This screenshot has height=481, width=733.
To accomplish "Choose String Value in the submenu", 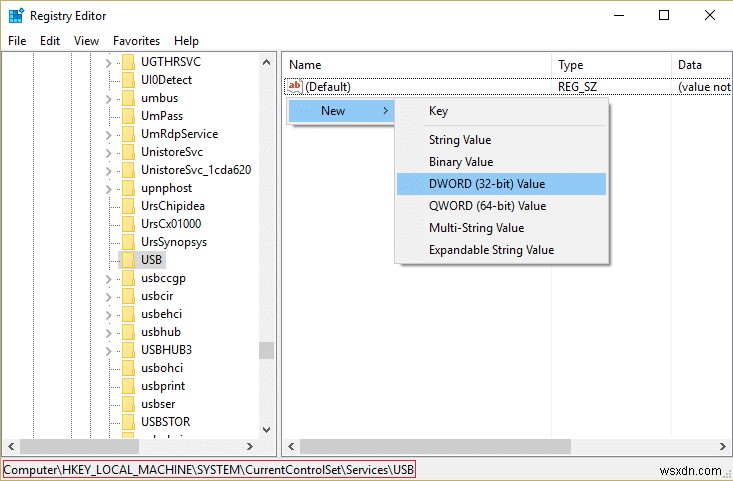I will (x=501, y=140).
